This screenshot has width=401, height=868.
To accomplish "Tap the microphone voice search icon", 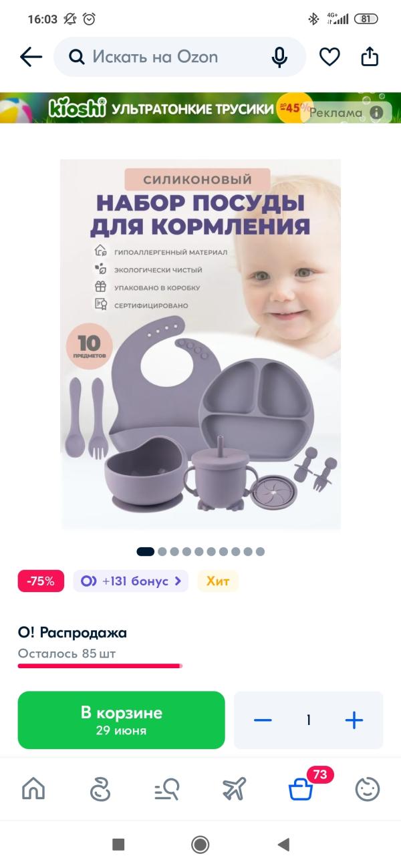I will [x=279, y=57].
